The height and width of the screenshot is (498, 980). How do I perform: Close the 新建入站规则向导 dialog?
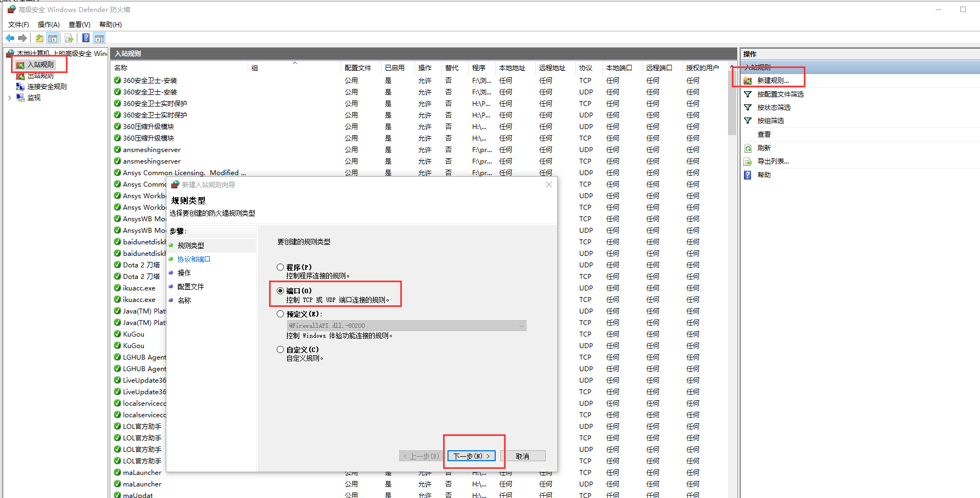tap(549, 184)
